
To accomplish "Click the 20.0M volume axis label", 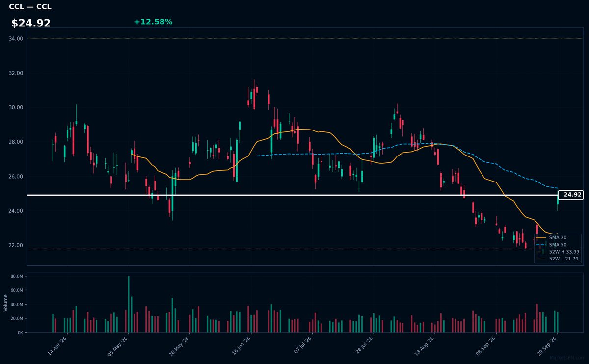I will (17, 318).
